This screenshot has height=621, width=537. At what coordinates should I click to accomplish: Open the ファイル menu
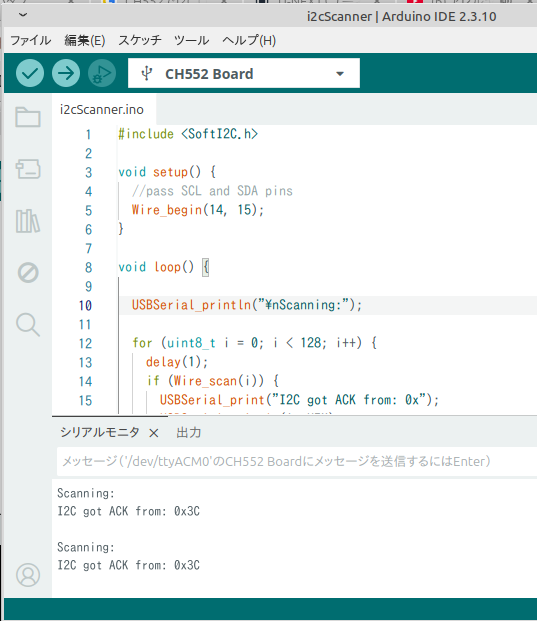[30, 40]
